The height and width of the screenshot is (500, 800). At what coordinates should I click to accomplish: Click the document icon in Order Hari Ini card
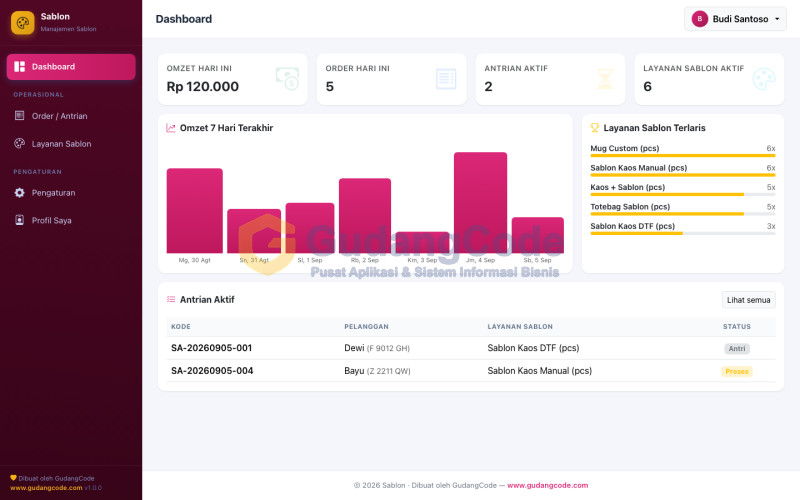tap(446, 79)
